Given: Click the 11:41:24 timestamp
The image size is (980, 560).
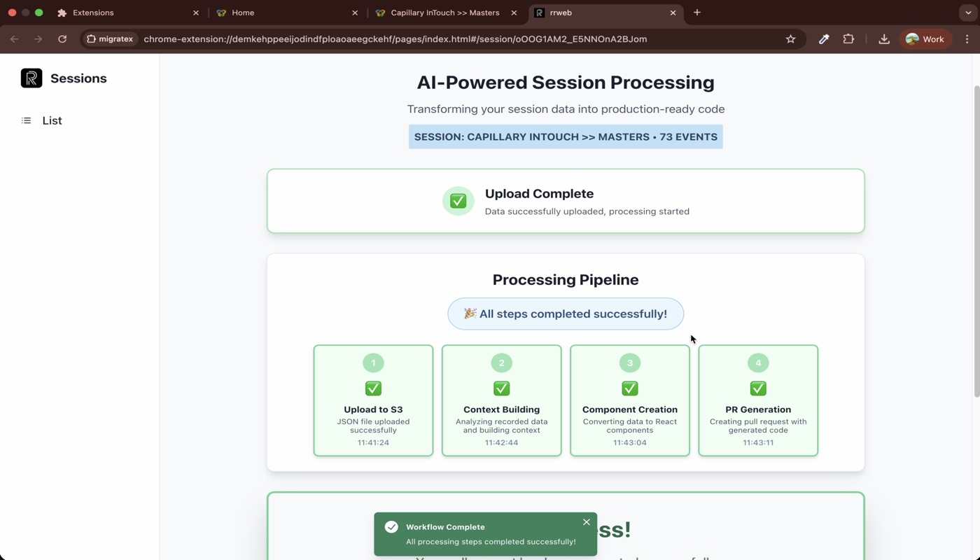Looking at the screenshot, I should pyautogui.click(x=373, y=442).
